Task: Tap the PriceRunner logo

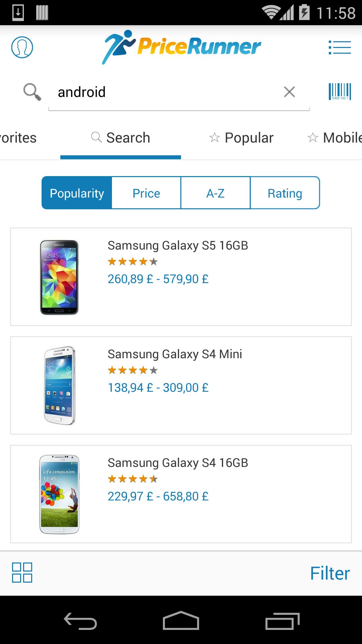Action: pyautogui.click(x=181, y=47)
